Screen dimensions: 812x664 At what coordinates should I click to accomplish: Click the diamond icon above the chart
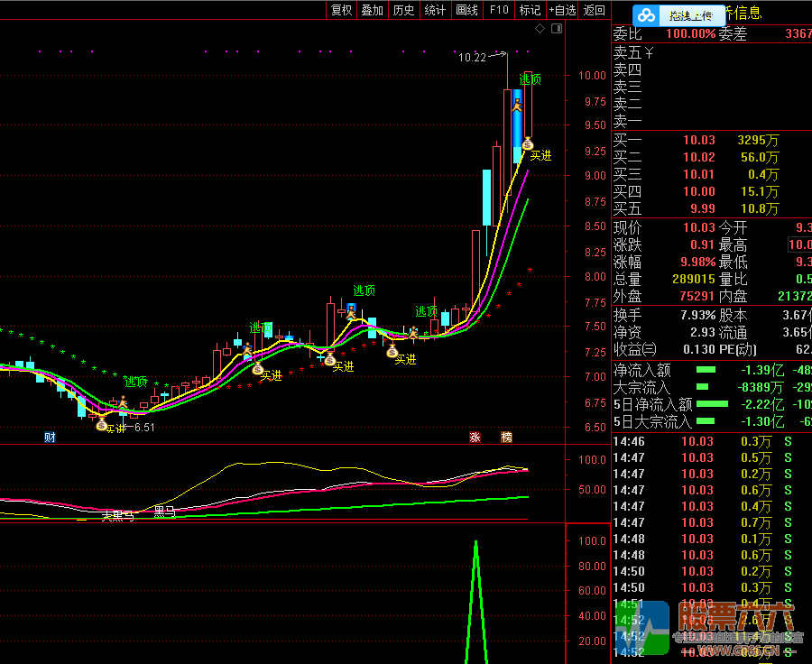(x=540, y=29)
